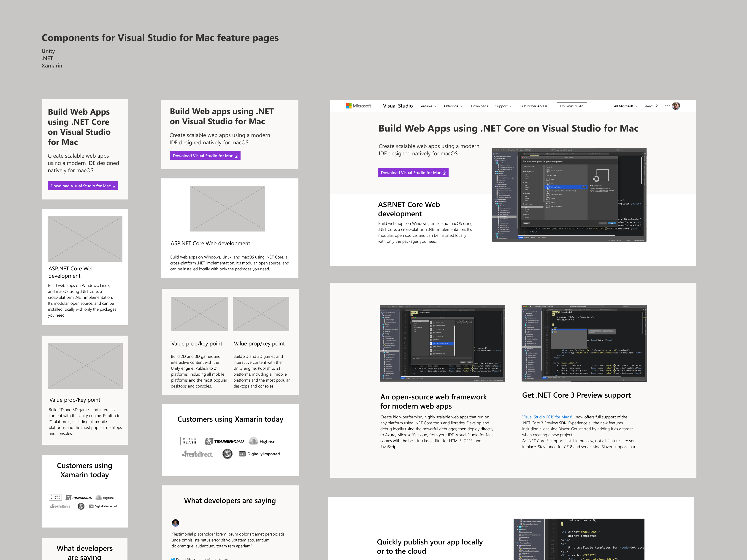Viewport: 747px width, 560px height.
Task: Click Highrise logo in wide customers card
Action: (x=262, y=441)
